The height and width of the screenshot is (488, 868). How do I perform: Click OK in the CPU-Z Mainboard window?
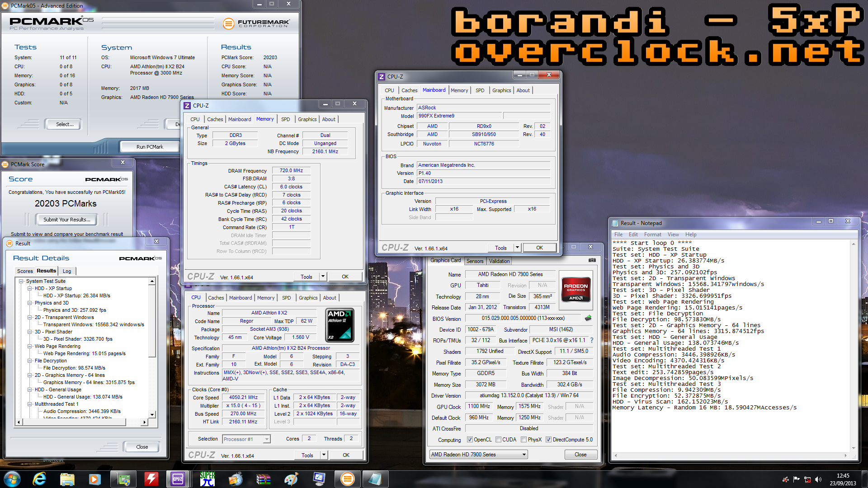coord(539,248)
